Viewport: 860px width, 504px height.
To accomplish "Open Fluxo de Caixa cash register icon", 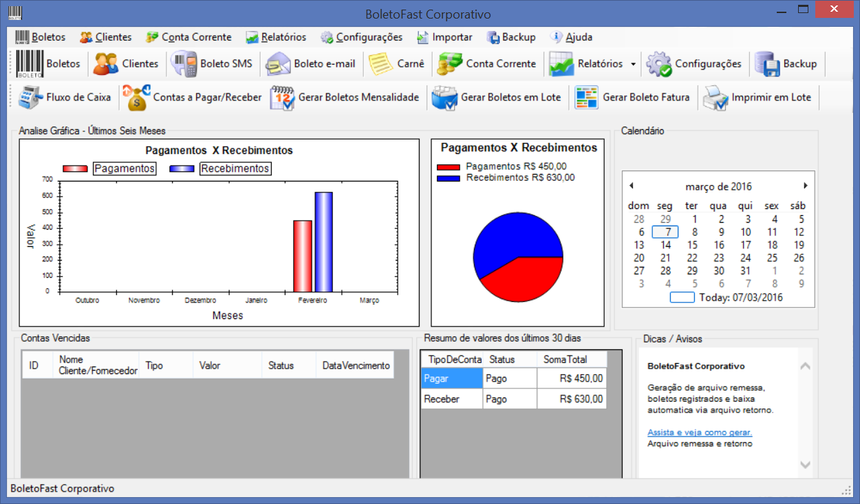I will click(30, 98).
